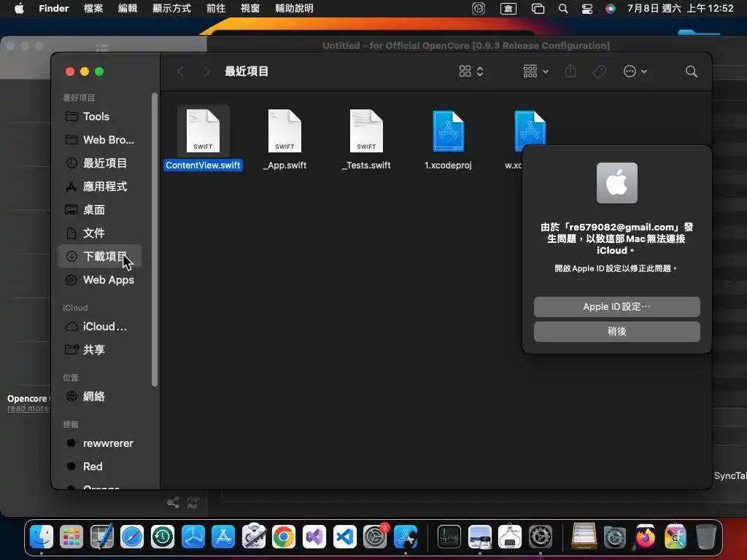Select the Red tag in sidebar
This screenshot has height=560, width=747.
pyautogui.click(x=99, y=466)
